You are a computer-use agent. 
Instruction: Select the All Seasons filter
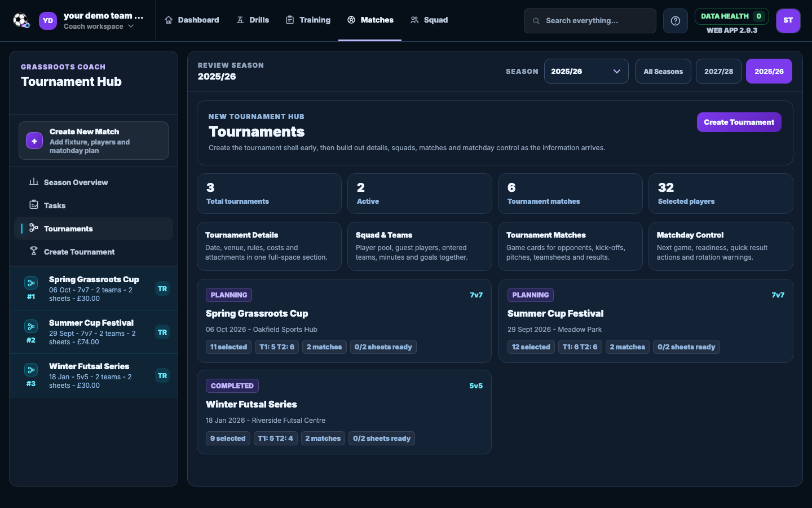pyautogui.click(x=663, y=71)
